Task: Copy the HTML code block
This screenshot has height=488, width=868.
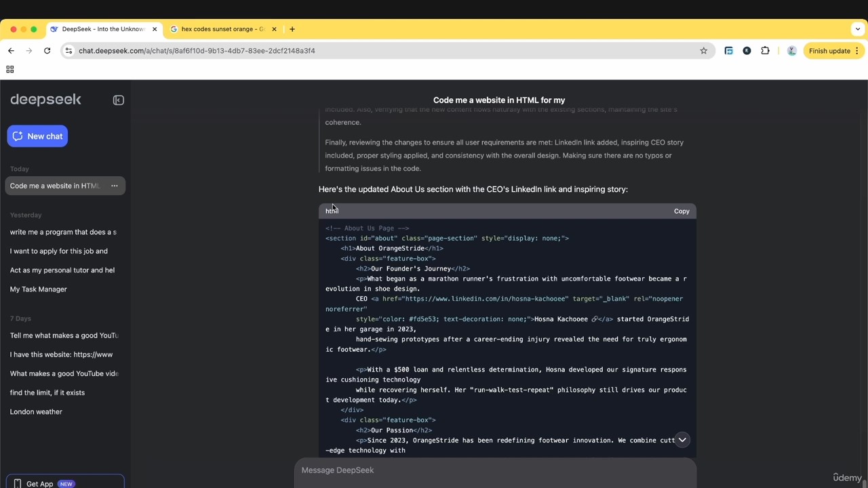Action: point(682,211)
